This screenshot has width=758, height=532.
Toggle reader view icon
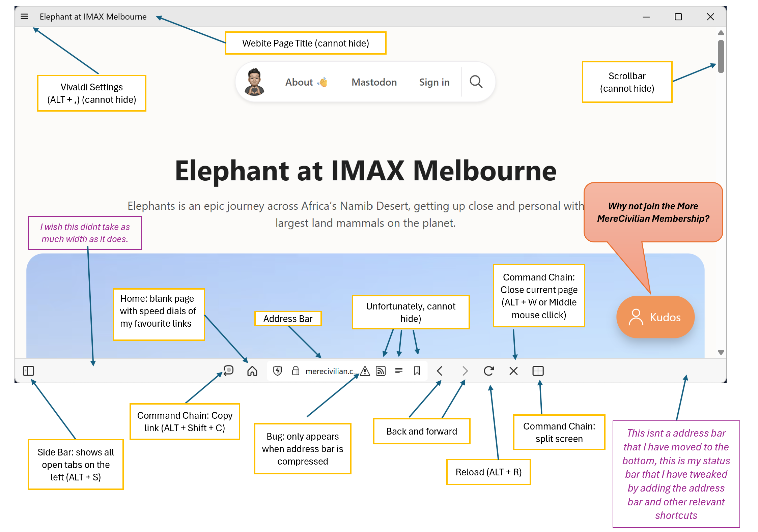click(x=399, y=371)
